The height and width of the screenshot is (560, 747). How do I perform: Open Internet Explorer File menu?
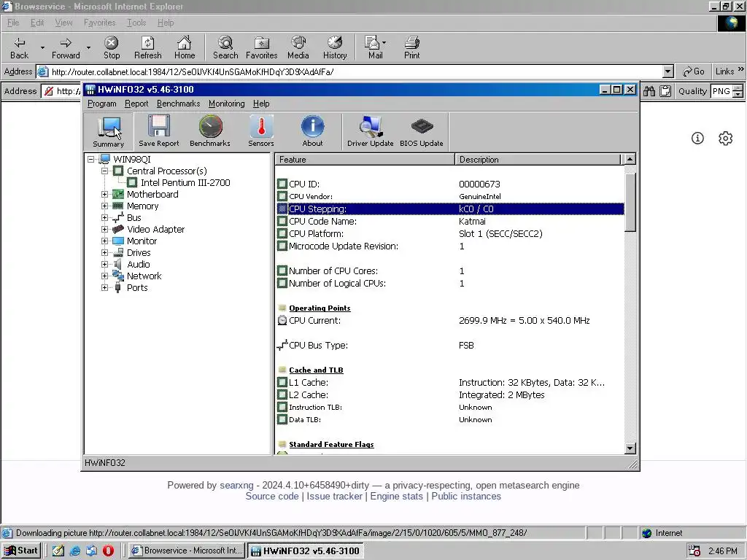click(13, 23)
